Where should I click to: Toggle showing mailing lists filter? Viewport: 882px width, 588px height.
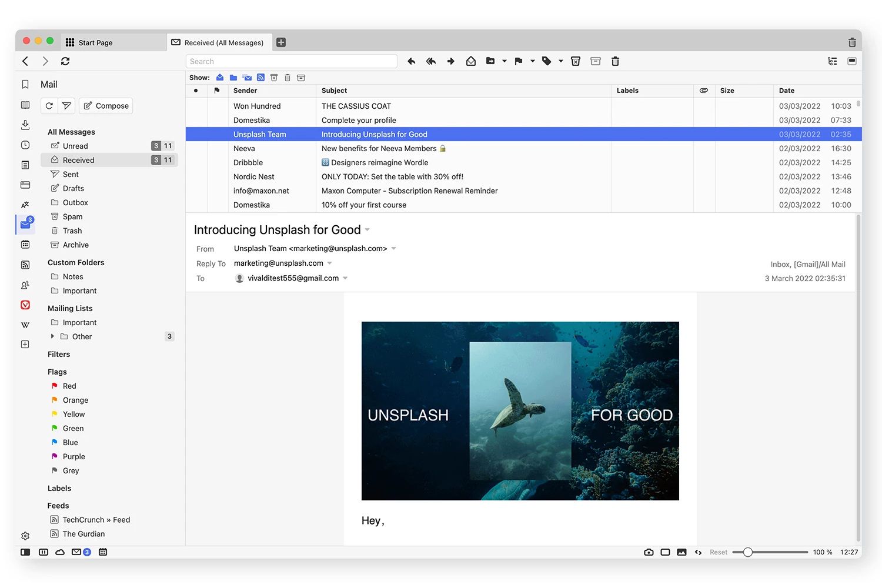coord(247,78)
